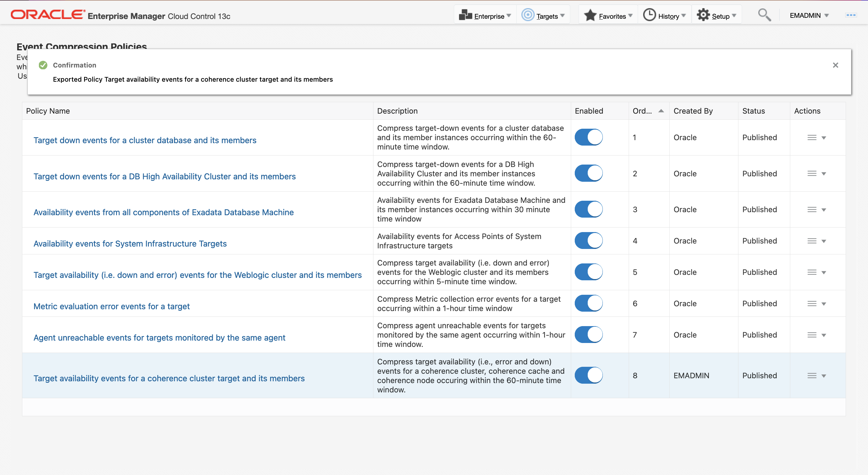Click the green Confirmation checkmark icon
The height and width of the screenshot is (475, 868).
click(x=43, y=65)
